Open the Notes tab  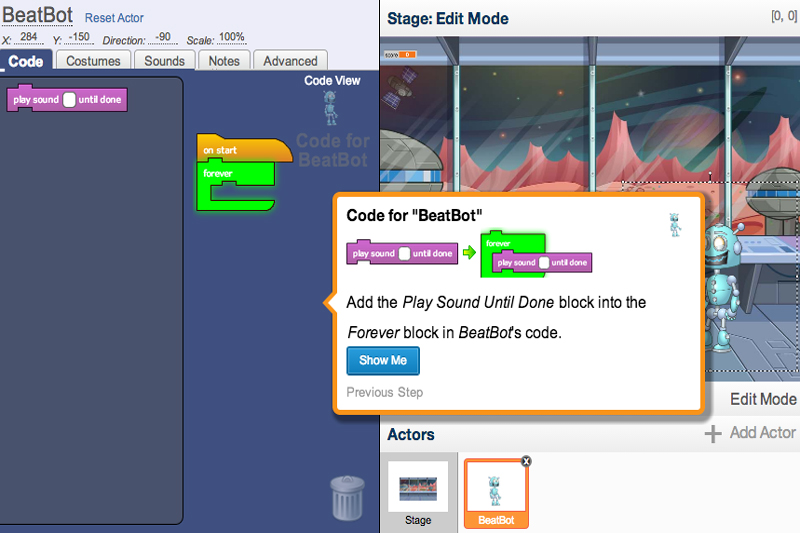point(224,61)
